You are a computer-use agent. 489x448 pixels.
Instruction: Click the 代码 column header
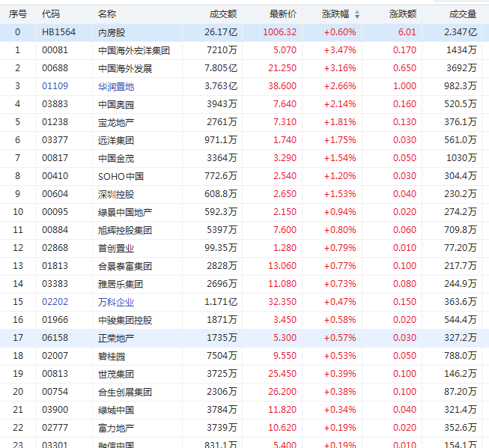pos(51,14)
